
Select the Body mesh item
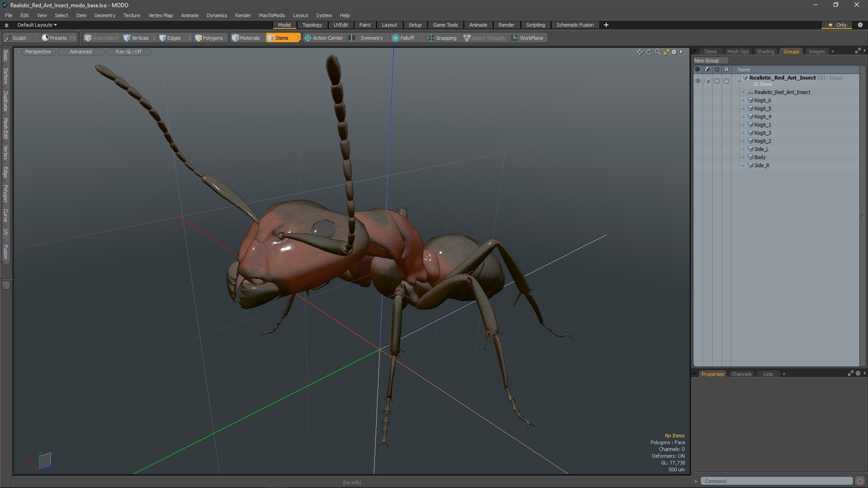(759, 157)
